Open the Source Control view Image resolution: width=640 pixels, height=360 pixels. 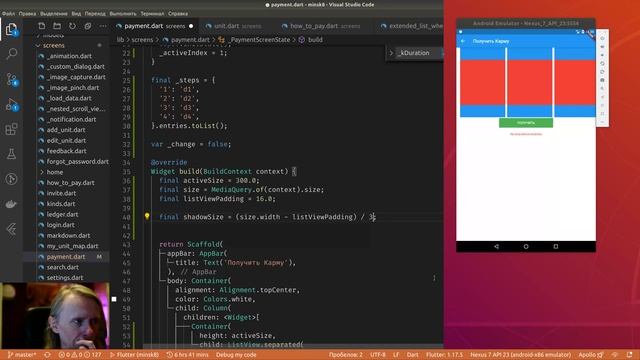pos(11,79)
